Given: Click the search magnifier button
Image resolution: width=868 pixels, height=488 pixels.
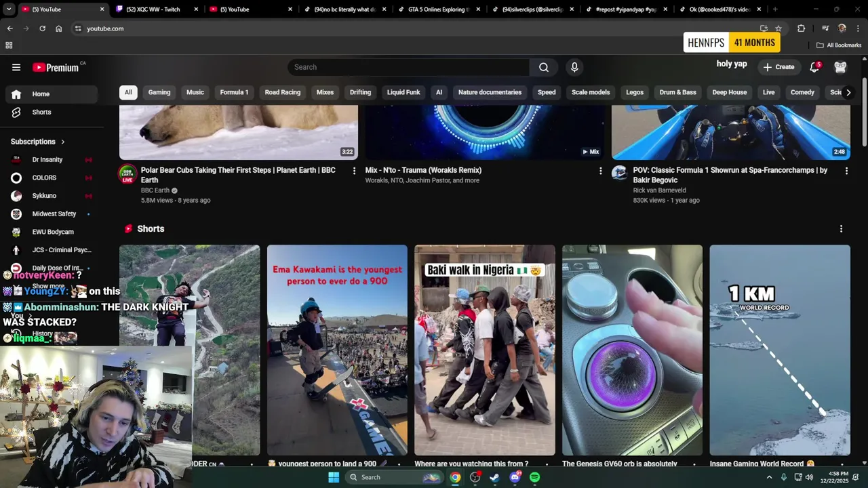Looking at the screenshot, I should [x=544, y=67].
